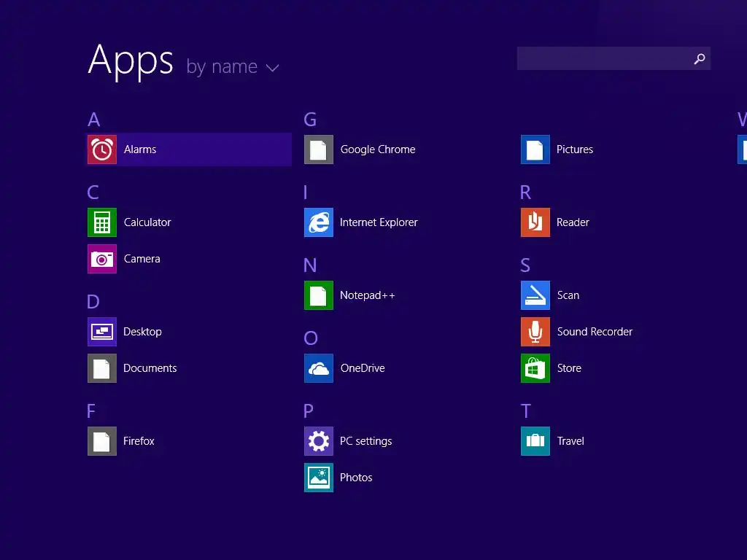Launch Notepad++ from its green icon
Screen dimensions: 747x560
click(x=319, y=295)
